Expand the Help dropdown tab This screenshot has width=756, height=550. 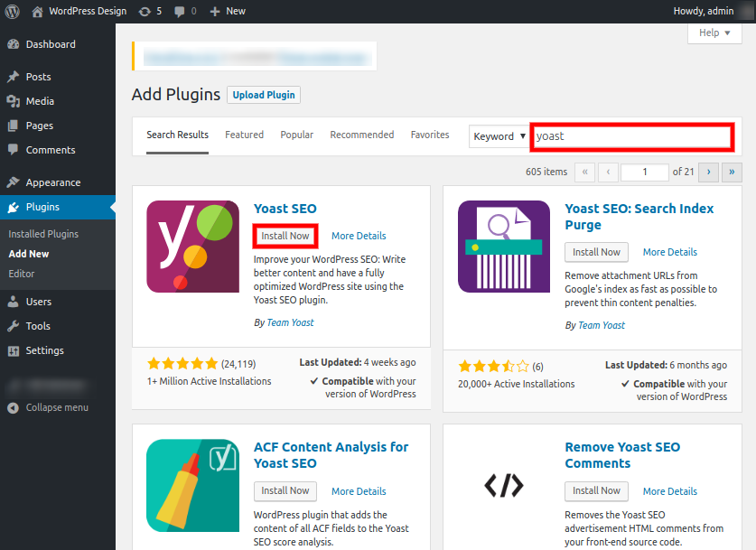tap(714, 33)
